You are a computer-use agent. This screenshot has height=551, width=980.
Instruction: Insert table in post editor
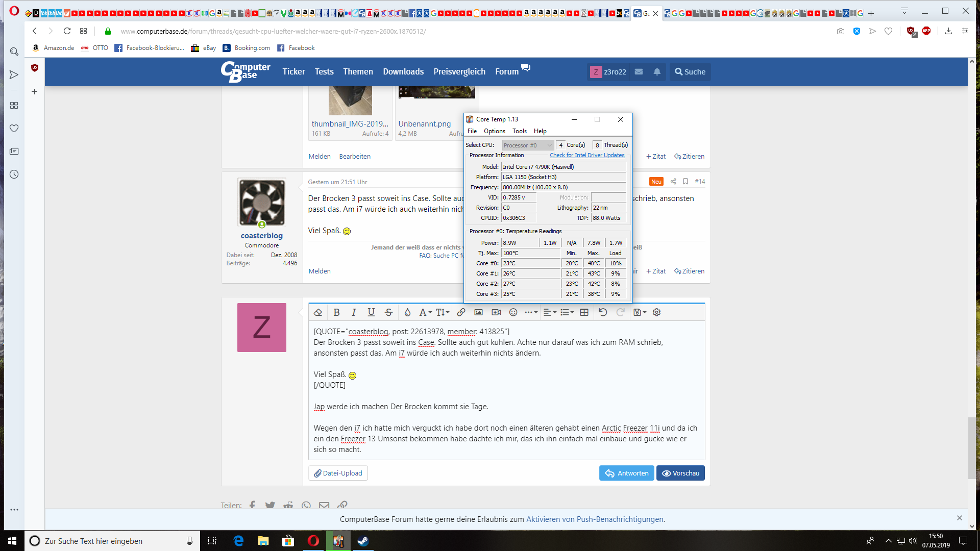tap(584, 312)
